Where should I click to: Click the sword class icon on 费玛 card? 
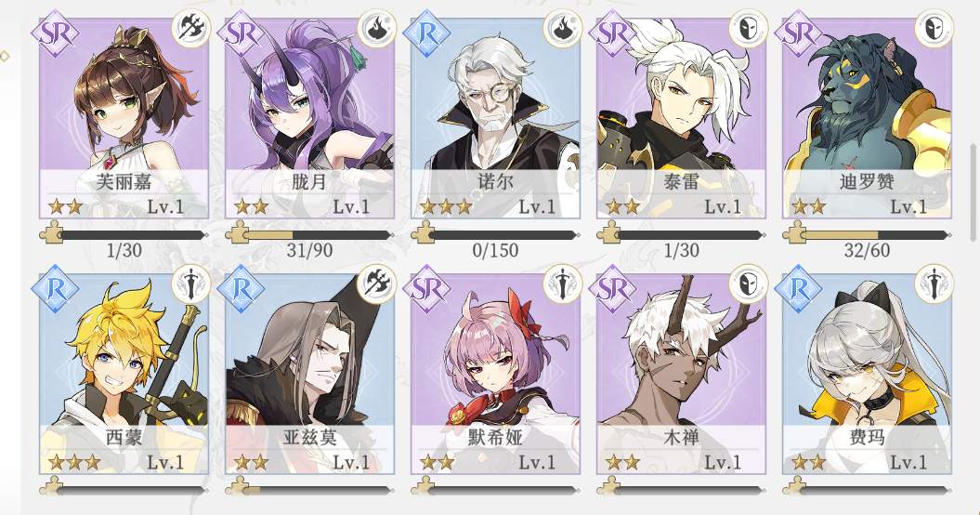934,284
